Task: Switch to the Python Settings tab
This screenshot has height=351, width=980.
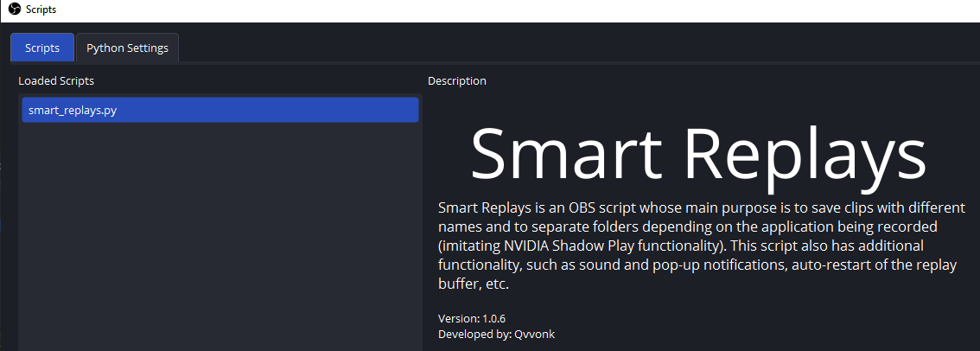Action: click(128, 48)
